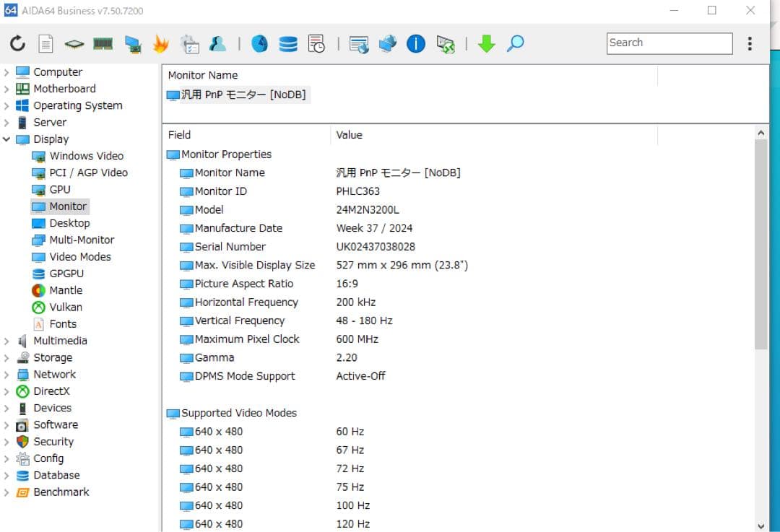Select the CPU chip toolbar icon

(74, 43)
